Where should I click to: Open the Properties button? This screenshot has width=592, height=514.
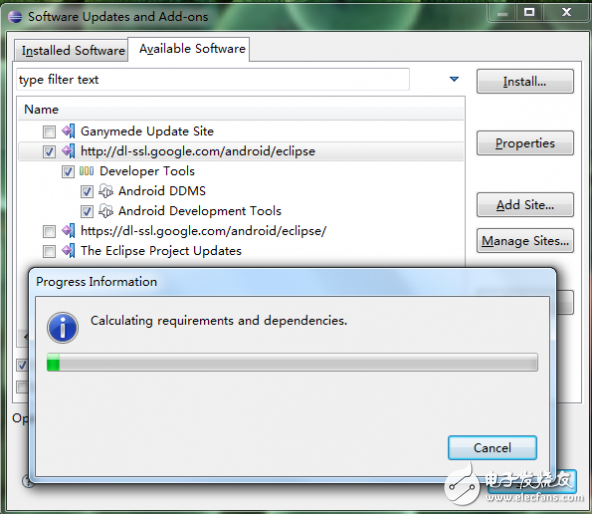(525, 143)
